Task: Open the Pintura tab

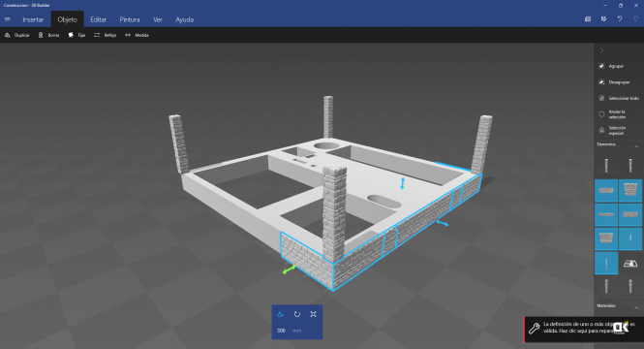Action: [130, 19]
